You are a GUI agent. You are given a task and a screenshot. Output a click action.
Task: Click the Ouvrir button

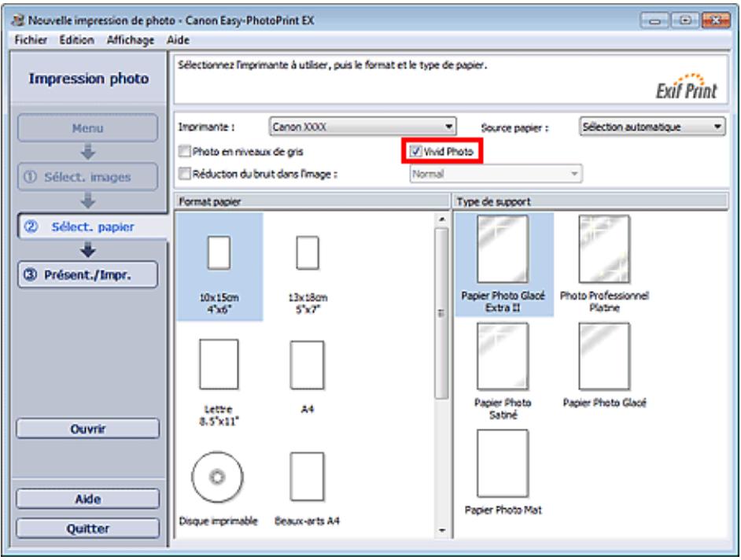pyautogui.click(x=88, y=429)
